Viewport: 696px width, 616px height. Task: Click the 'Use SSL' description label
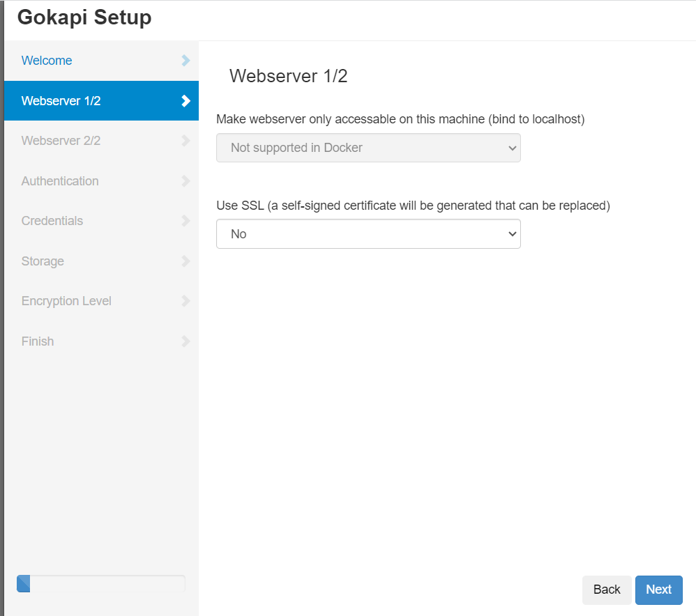coord(414,206)
